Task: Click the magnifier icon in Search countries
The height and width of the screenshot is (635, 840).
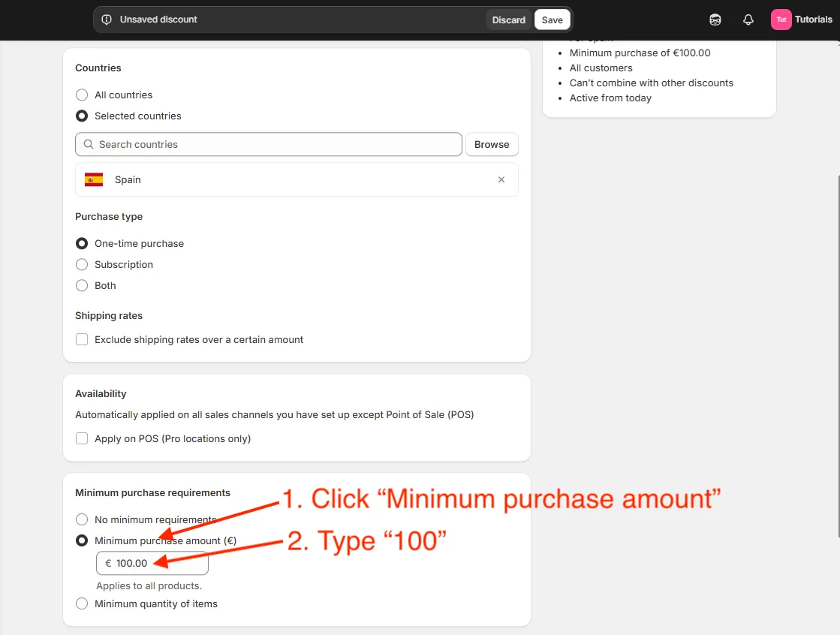Action: click(88, 144)
